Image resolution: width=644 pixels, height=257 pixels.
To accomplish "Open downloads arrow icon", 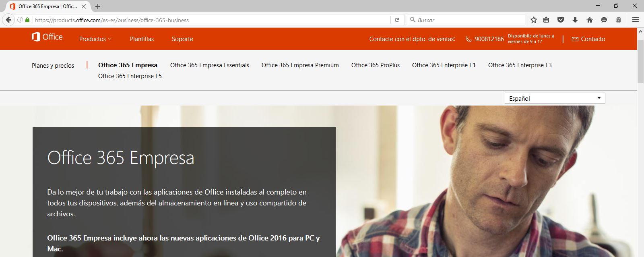I will pyautogui.click(x=575, y=20).
